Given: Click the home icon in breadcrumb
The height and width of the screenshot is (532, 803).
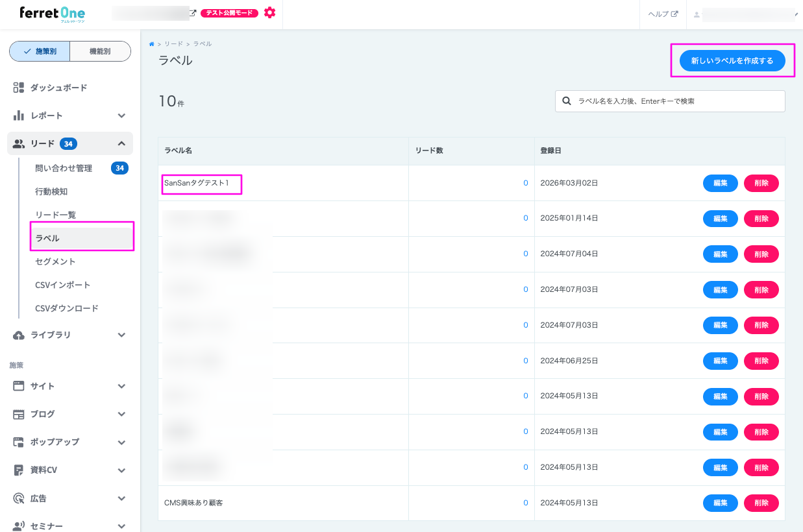Looking at the screenshot, I should click(152, 44).
